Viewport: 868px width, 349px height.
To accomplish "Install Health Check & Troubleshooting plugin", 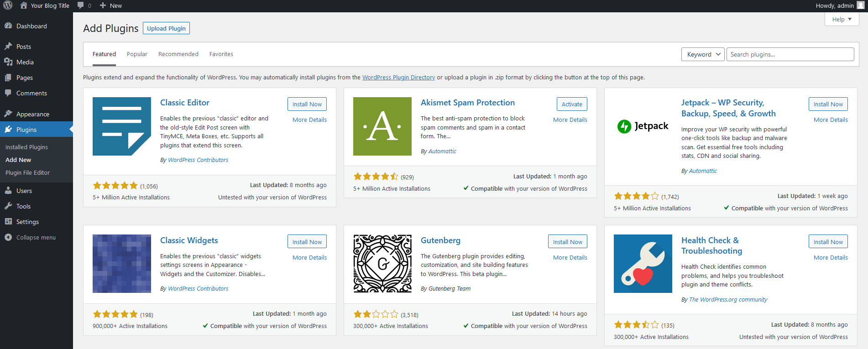I will 828,242.
